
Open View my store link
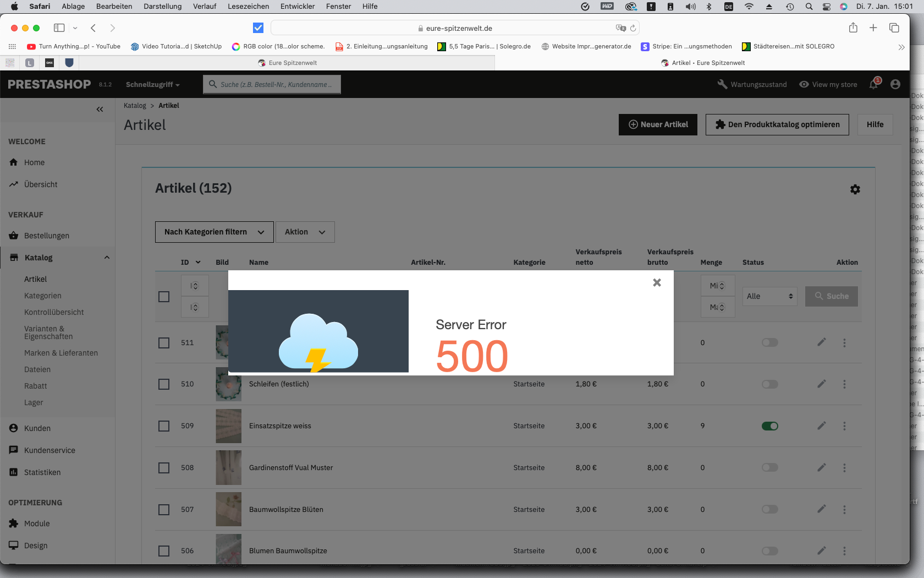coord(828,84)
